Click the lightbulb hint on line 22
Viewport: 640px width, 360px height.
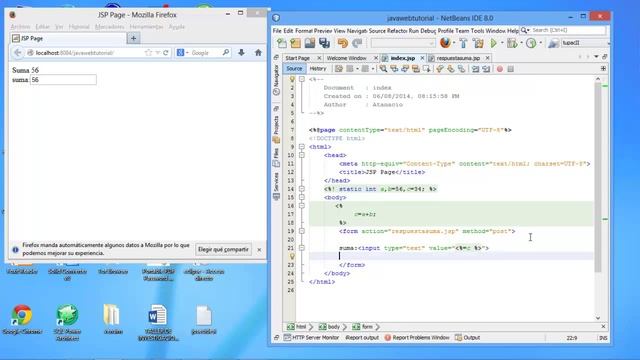click(292, 256)
